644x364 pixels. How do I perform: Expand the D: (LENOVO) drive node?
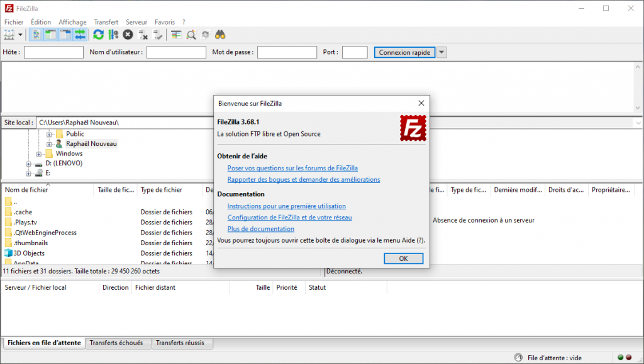[28, 163]
